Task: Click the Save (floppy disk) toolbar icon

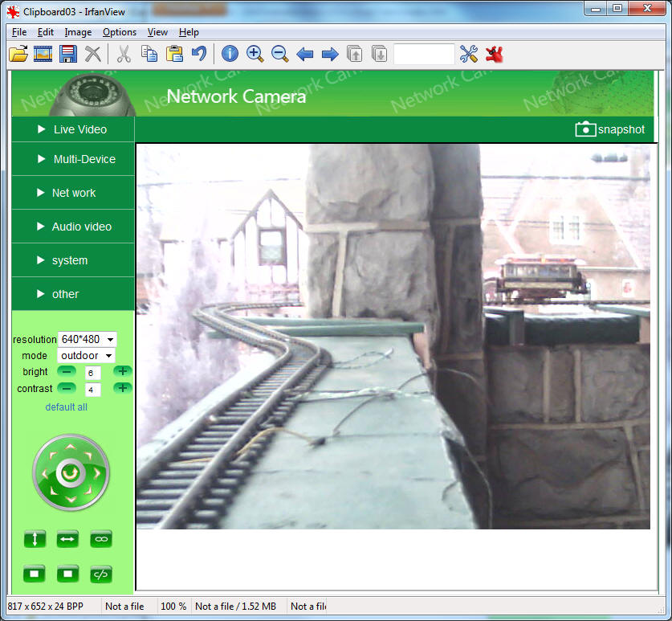Action: click(68, 54)
